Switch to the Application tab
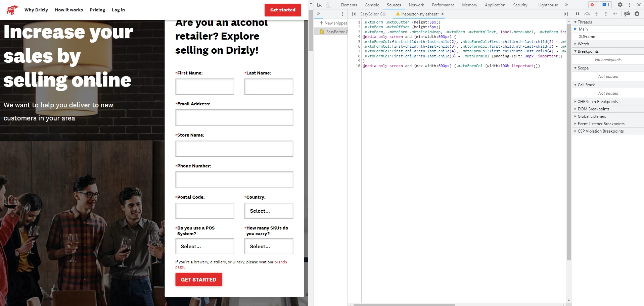 pyautogui.click(x=495, y=5)
